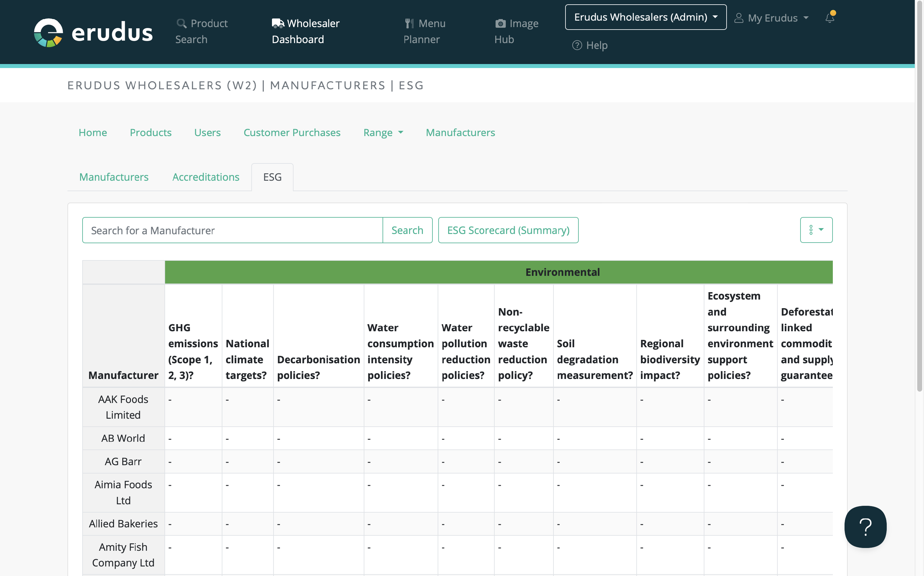This screenshot has height=576, width=924.
Task: Focus the Search for a Manufacturer field
Action: 233,230
